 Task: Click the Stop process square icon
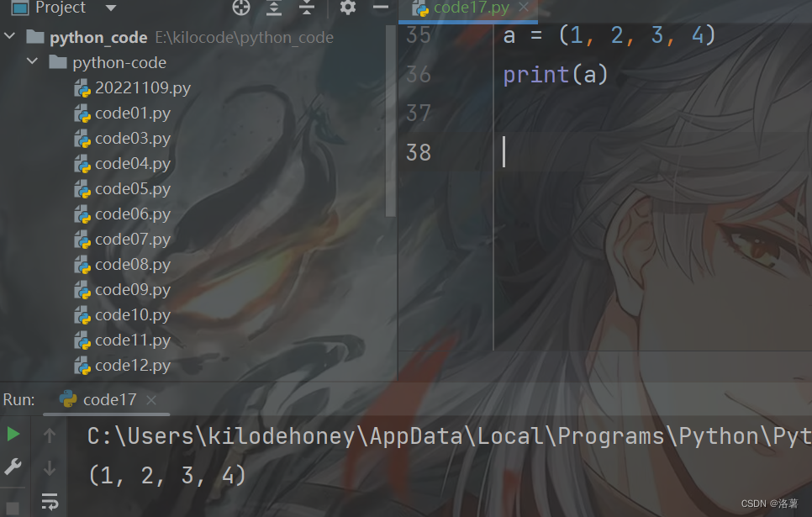[13, 509]
